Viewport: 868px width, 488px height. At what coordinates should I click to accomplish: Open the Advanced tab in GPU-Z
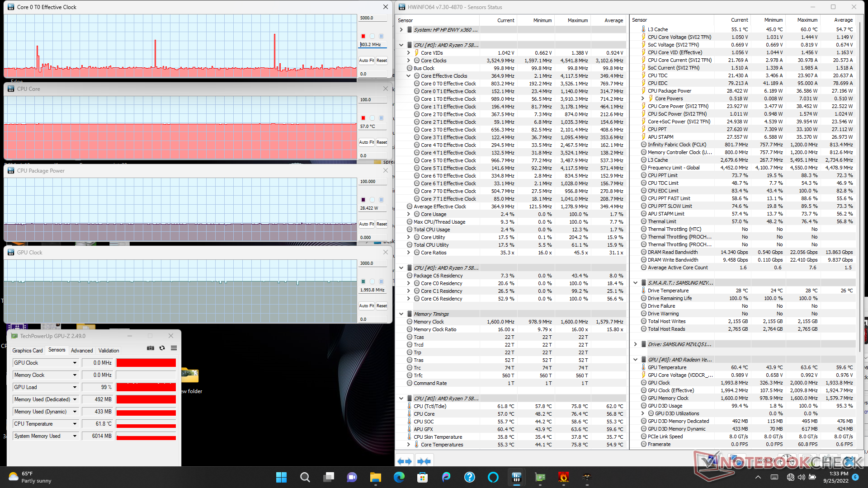tap(82, 350)
